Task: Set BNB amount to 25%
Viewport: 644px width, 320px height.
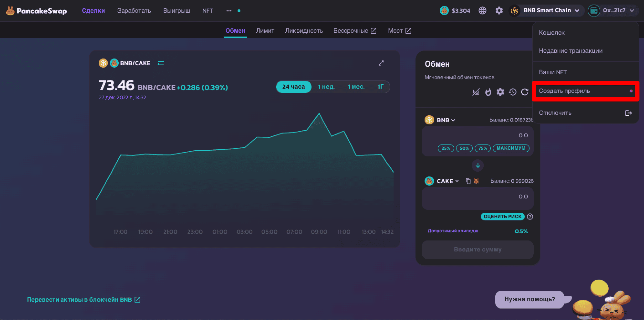Action: coord(446,148)
